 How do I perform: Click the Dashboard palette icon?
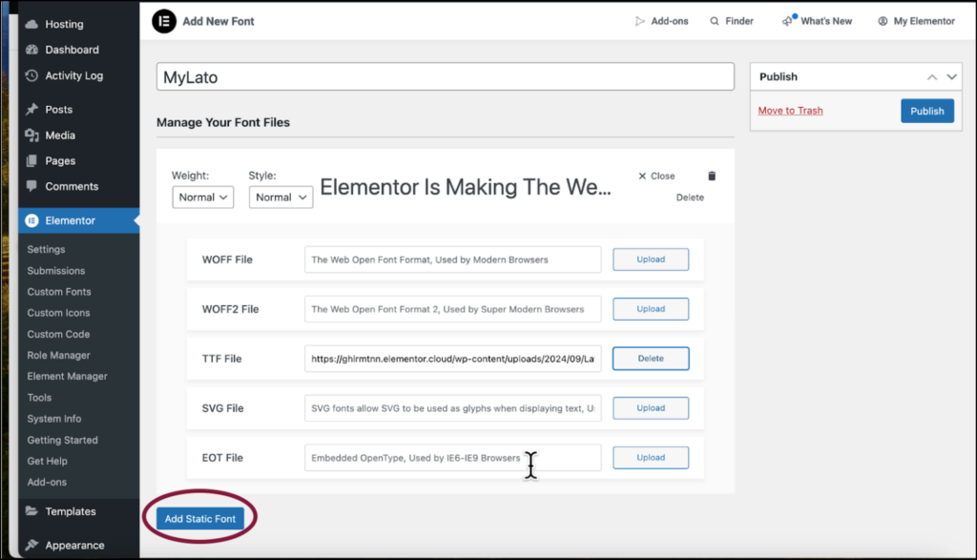coord(31,50)
